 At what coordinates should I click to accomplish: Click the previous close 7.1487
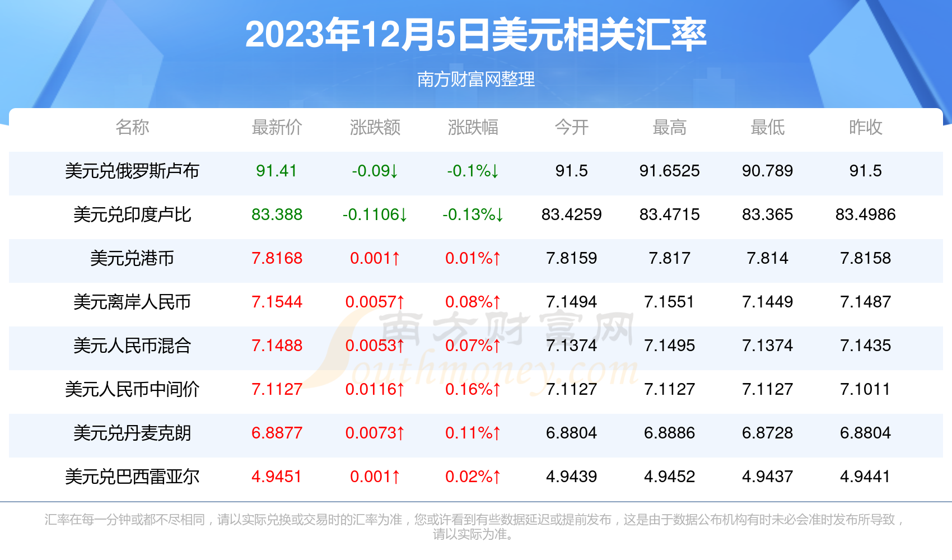[866, 302]
